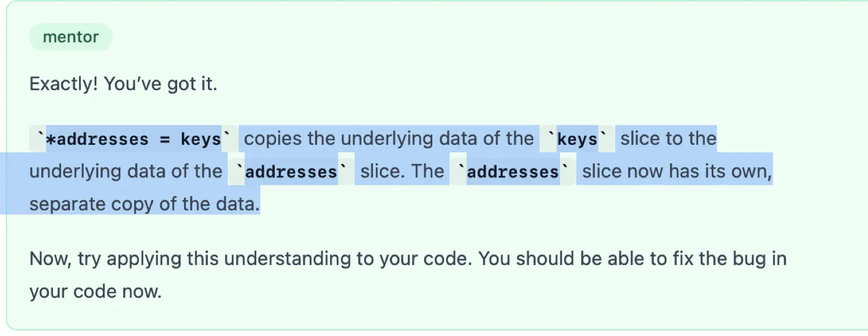Screen dimensions: 868x336
Task: Click the `addresses` code before "slice now has"
Action: click(x=513, y=172)
